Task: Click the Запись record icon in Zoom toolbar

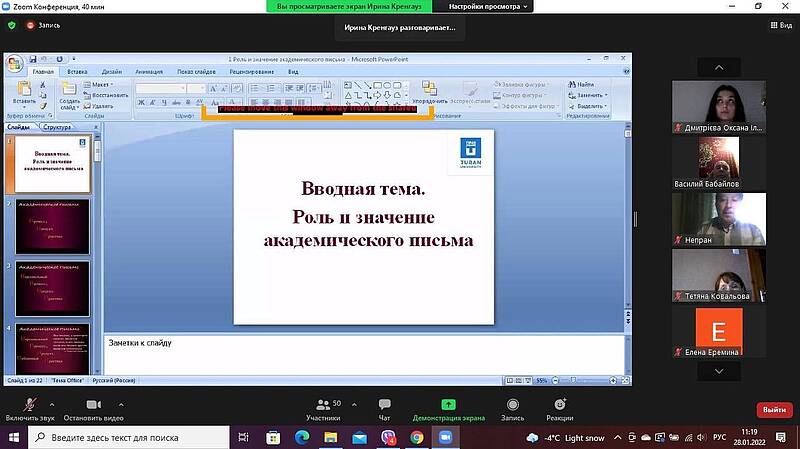Action: pos(512,404)
